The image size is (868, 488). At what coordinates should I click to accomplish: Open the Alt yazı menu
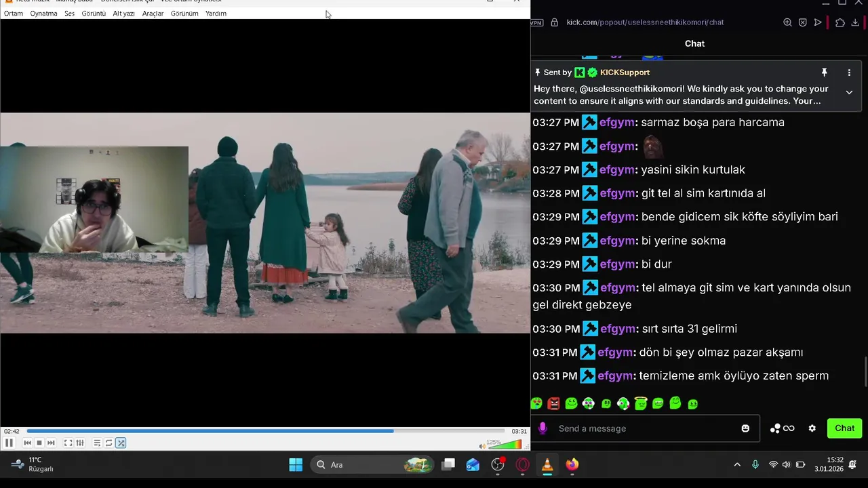124,14
